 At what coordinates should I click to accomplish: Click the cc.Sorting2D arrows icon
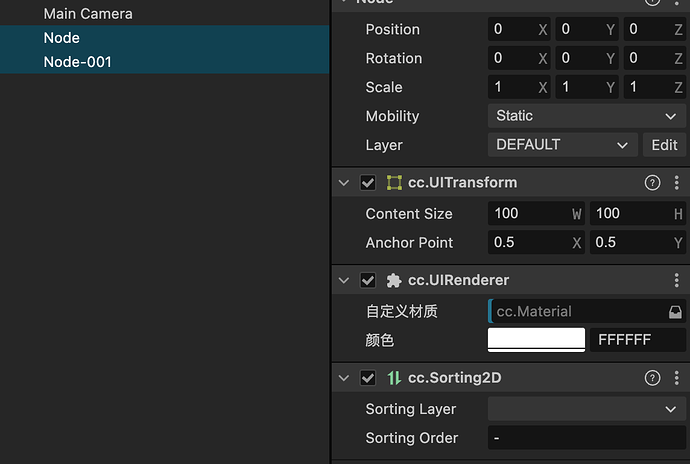point(394,378)
